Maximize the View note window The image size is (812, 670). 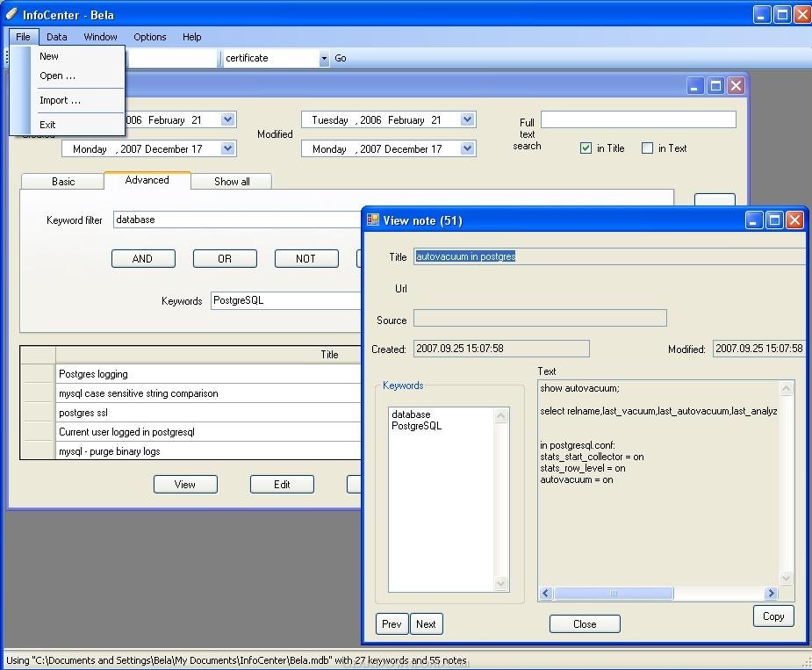[x=774, y=220]
